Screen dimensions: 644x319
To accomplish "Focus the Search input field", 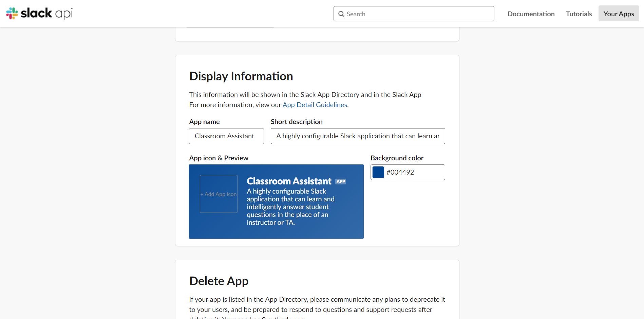I will click(414, 14).
